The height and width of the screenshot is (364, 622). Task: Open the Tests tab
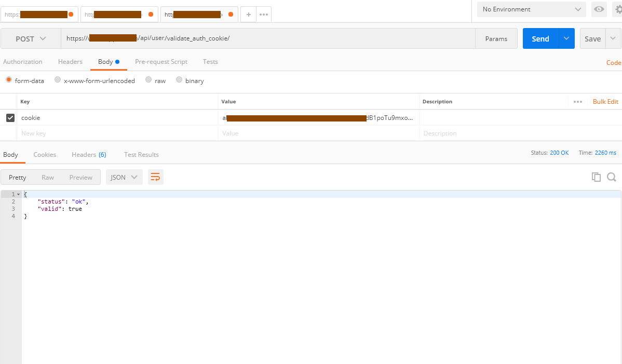[x=210, y=62]
